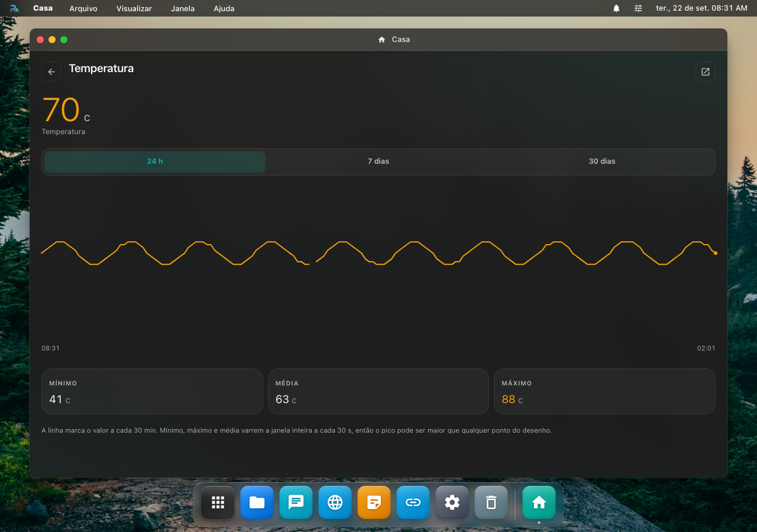Click the Mínimo 41 C card

coord(152,391)
